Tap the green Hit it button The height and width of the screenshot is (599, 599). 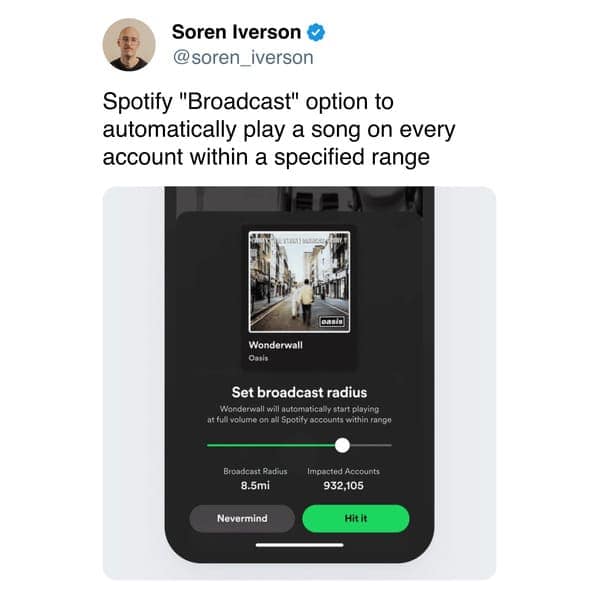click(x=356, y=518)
